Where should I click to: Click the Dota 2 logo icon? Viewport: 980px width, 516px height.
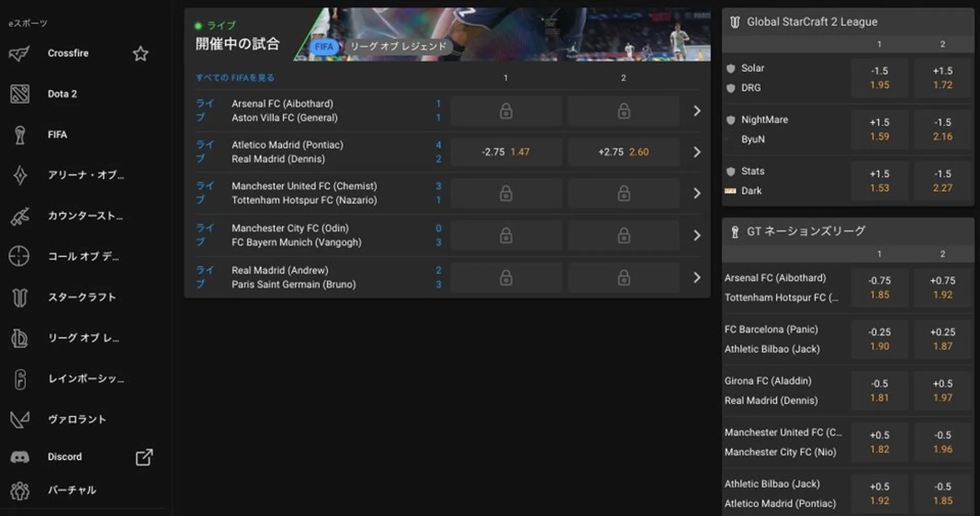(x=19, y=94)
